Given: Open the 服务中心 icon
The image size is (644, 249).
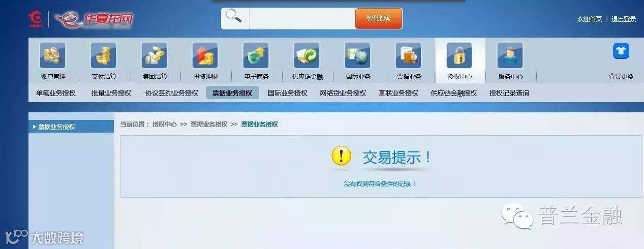Looking at the screenshot, I should click(x=510, y=55).
